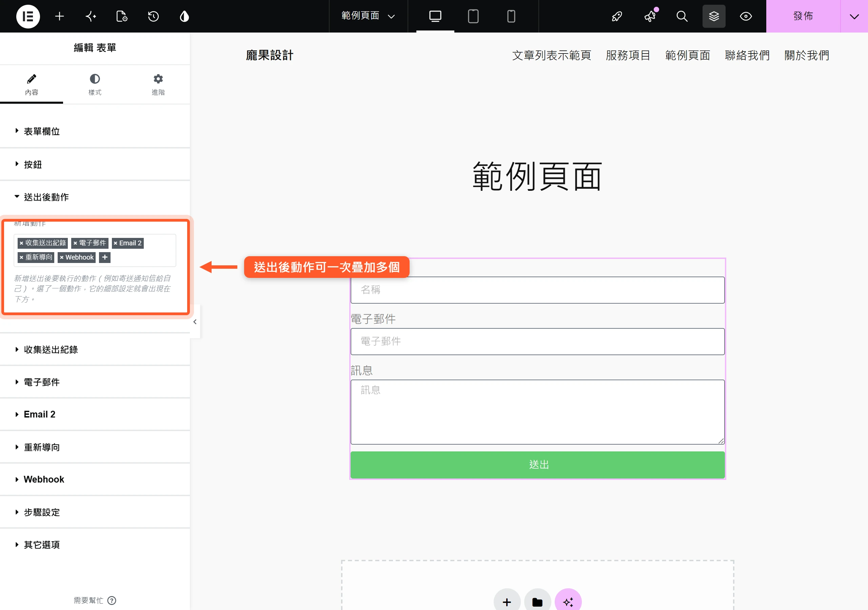Click the help question mark icon
This screenshot has width=868, height=610.
[112, 600]
